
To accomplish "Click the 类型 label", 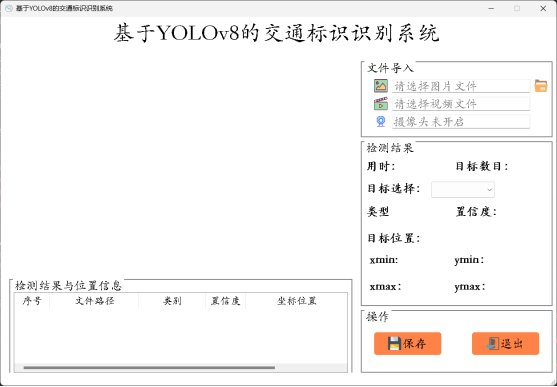I will [x=378, y=212].
